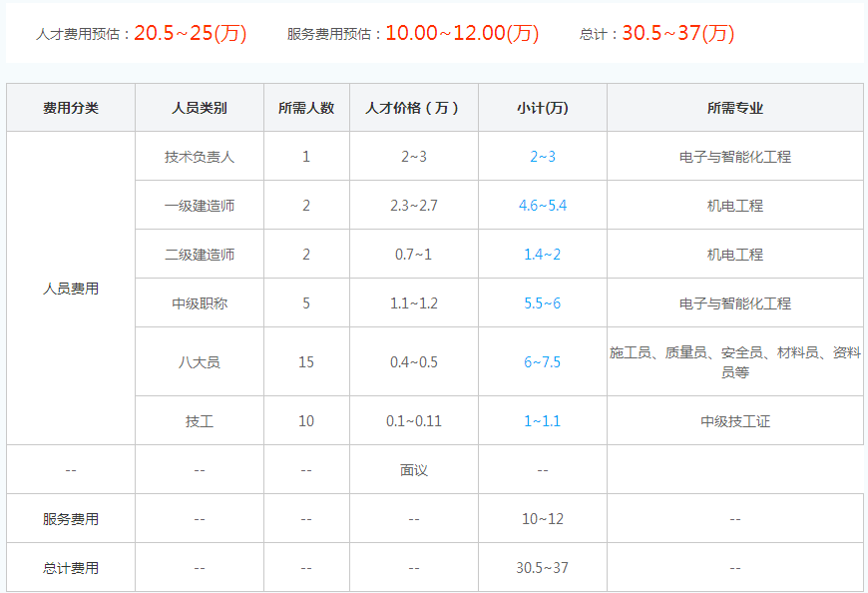The image size is (868, 593).
Task: Click the 服务费用预估 10.00~12.00(万) value
Action: (462, 33)
